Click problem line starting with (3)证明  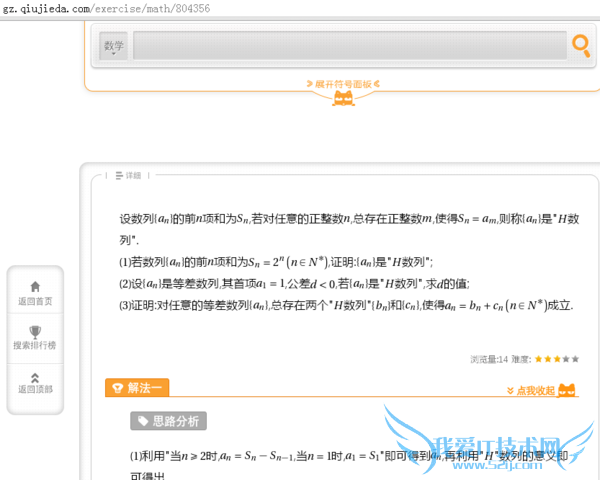click(346, 305)
